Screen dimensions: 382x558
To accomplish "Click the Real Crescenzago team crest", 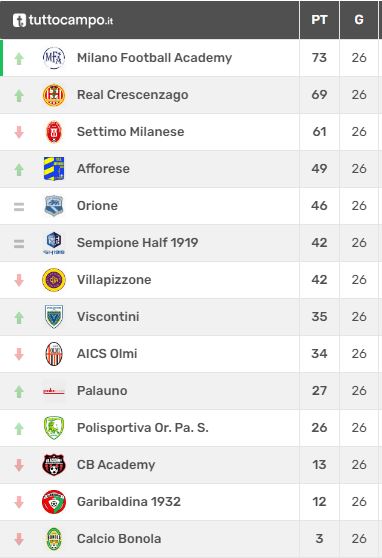I will (x=54, y=95).
